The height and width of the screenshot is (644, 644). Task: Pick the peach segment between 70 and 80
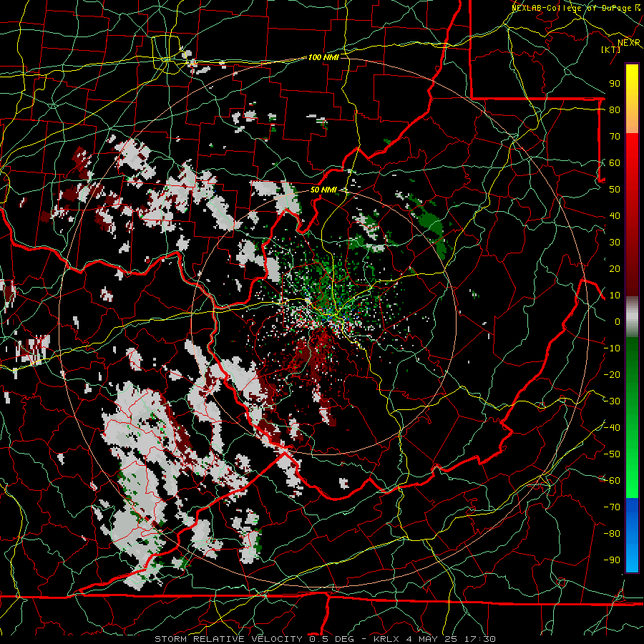point(632,123)
